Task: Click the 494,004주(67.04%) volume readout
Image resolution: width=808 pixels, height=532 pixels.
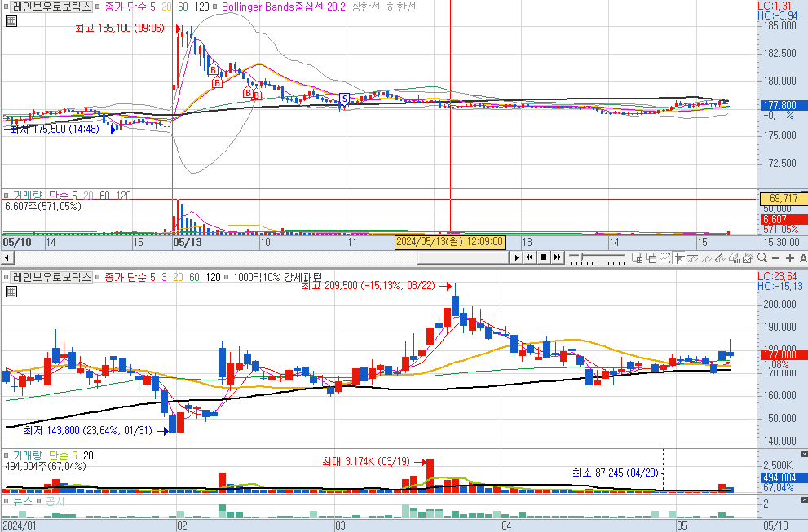Action: [x=46, y=467]
